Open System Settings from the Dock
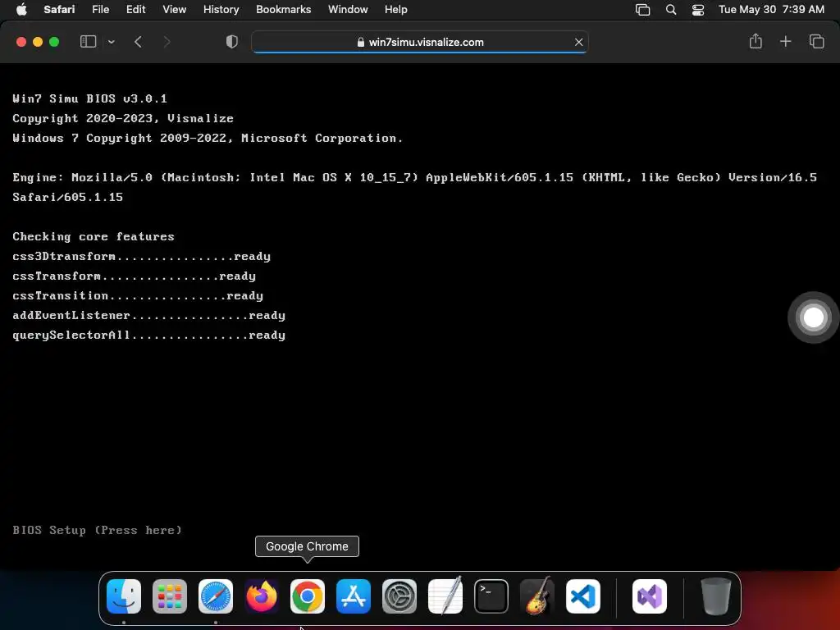Image resolution: width=840 pixels, height=630 pixels. click(399, 596)
